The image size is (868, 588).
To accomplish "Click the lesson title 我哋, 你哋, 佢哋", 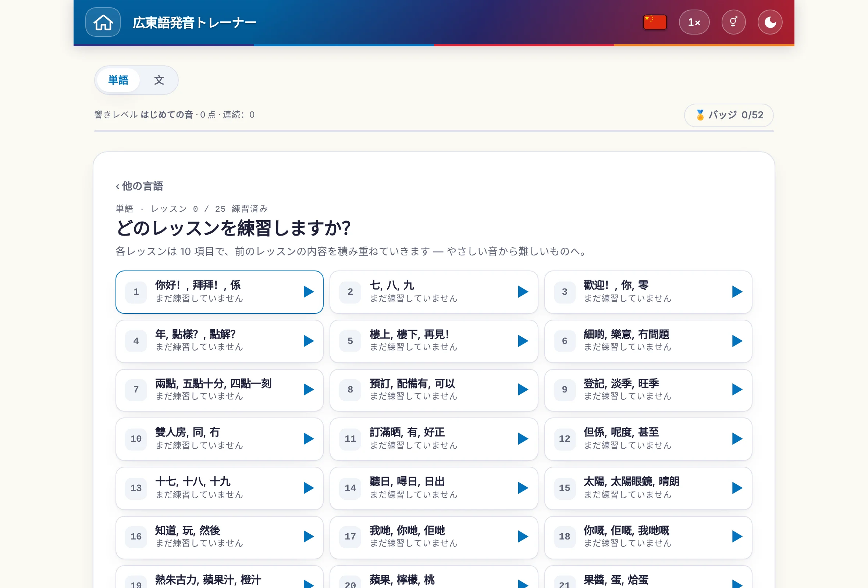I will click(x=407, y=531).
